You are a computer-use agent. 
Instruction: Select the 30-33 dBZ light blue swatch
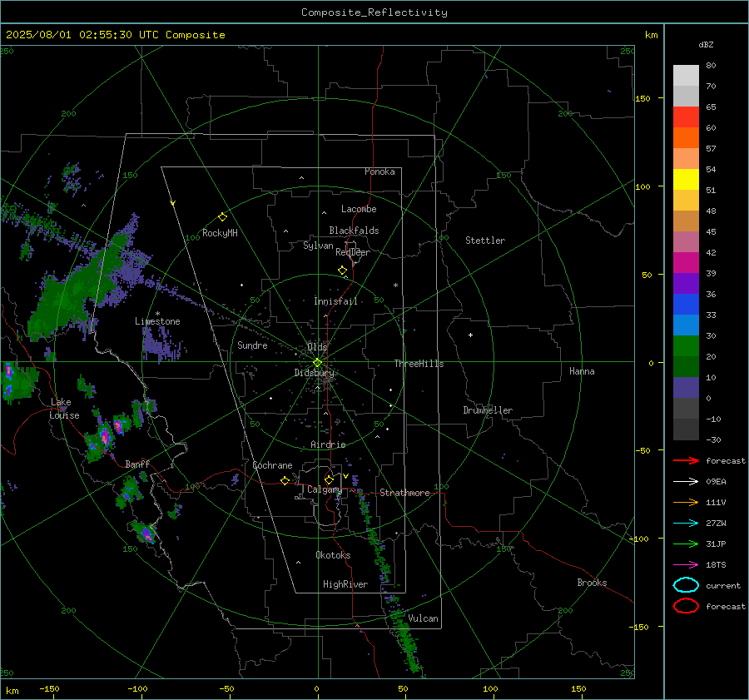[x=686, y=325]
